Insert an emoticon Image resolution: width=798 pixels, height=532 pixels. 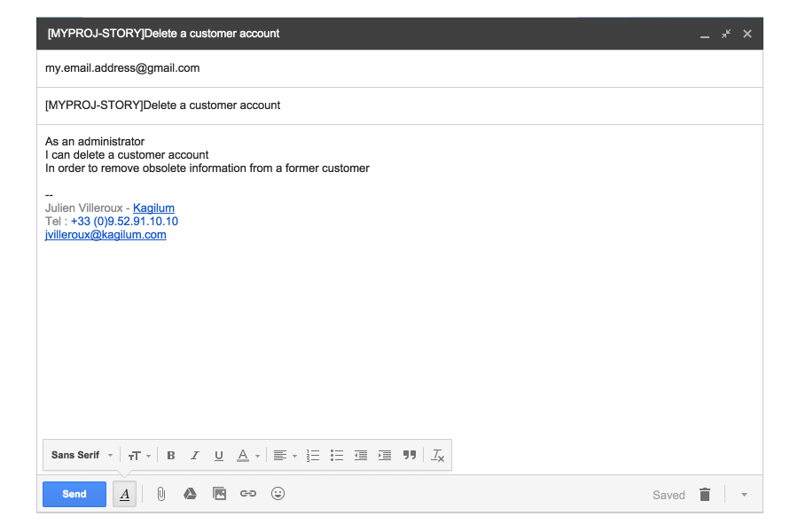point(278,493)
